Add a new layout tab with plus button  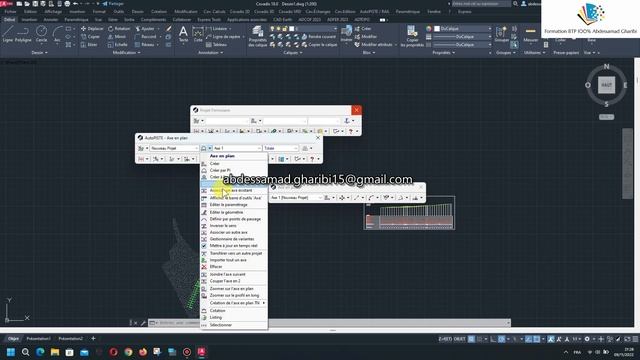point(93,338)
